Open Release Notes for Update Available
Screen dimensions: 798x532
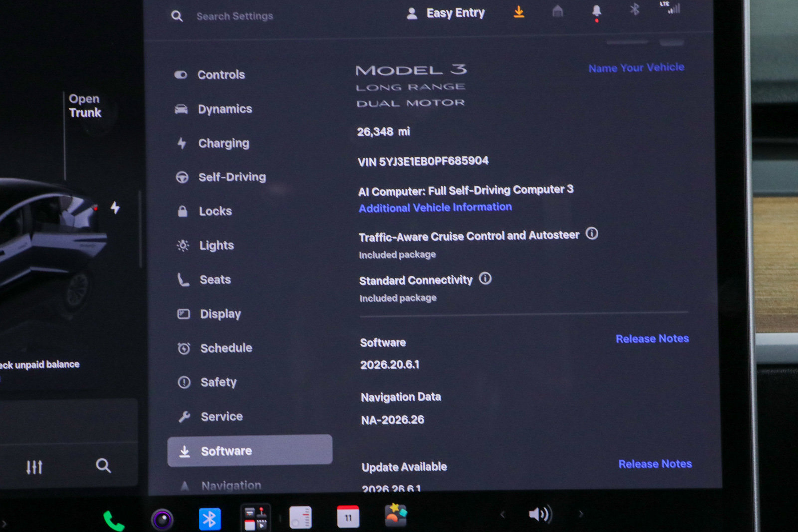point(655,464)
